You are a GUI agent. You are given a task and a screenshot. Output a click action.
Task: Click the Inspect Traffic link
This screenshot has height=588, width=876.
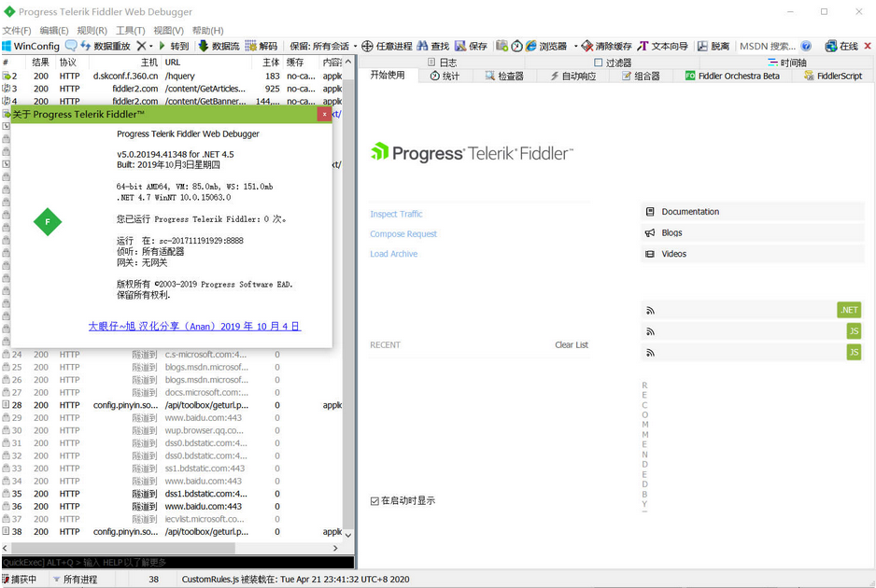click(x=396, y=214)
